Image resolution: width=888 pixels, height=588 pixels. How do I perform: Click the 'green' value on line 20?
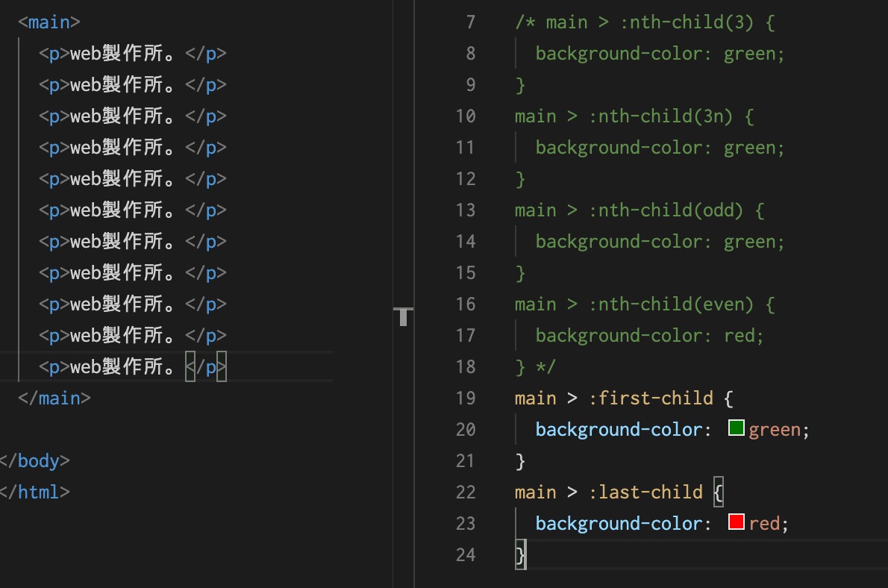(775, 430)
